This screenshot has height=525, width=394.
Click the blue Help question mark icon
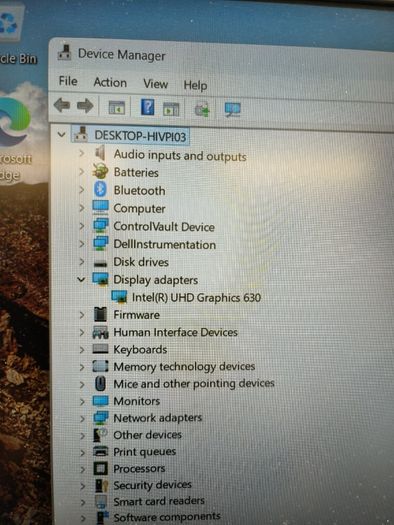147,107
